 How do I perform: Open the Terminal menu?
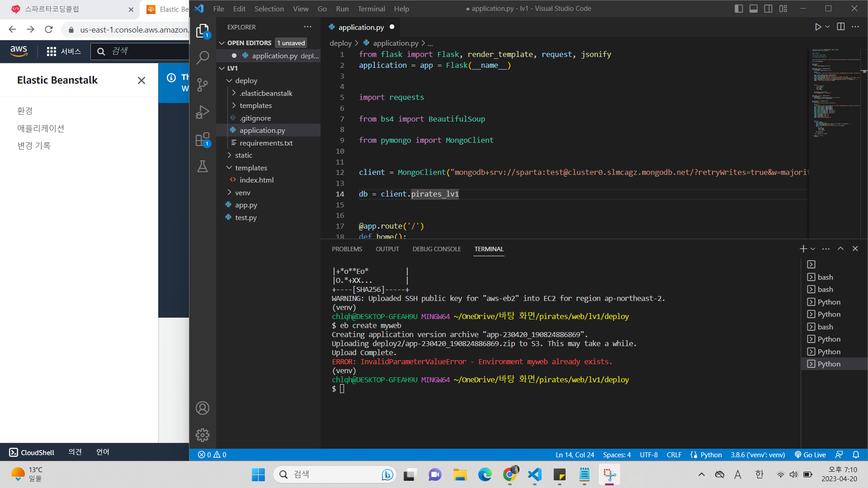tap(372, 9)
